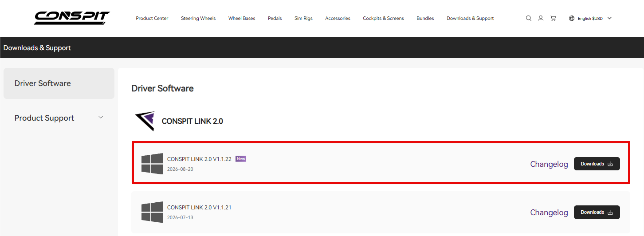Open Downloads & Support in top navigation
Viewport: 644px width, 236px height.
tap(470, 18)
